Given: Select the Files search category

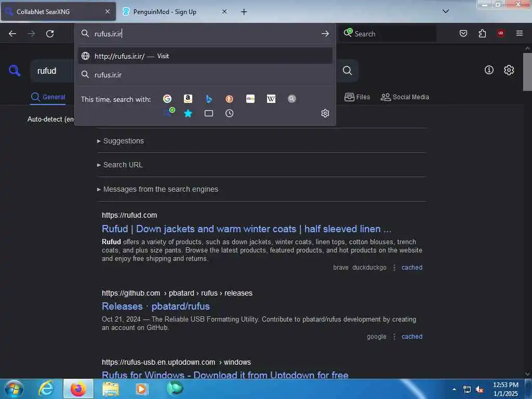Looking at the screenshot, I should [x=357, y=97].
